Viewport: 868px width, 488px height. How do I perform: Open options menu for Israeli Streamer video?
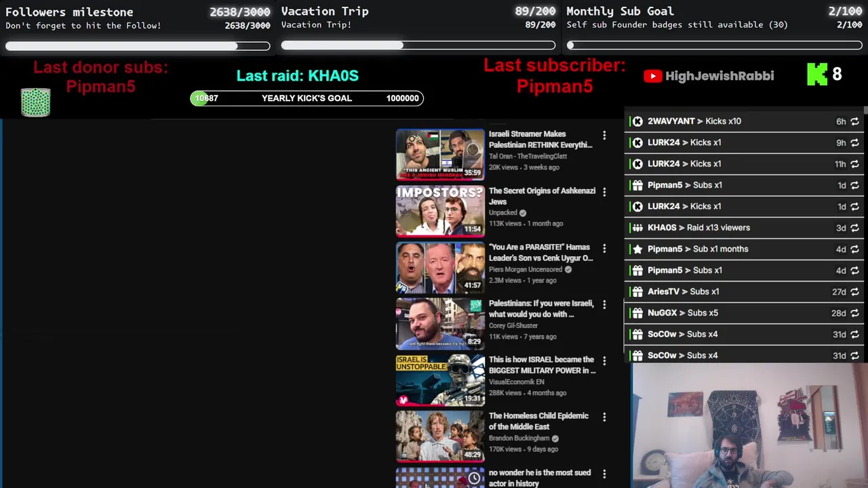pos(604,136)
